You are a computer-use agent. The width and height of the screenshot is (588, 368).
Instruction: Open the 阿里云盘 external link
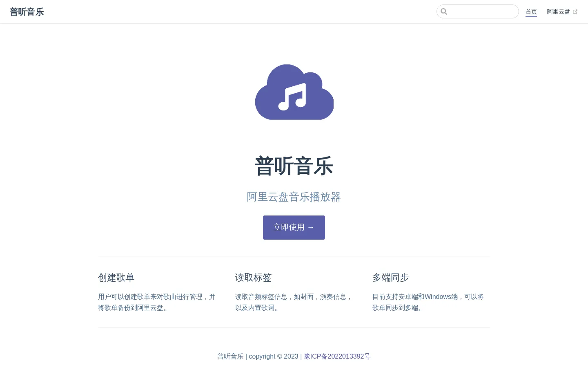click(562, 12)
